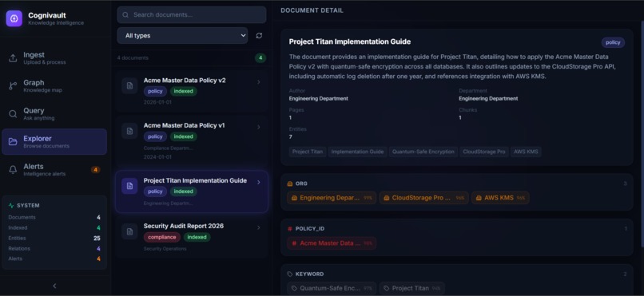
Task: Click the Cognivault brain logo icon
Action: click(14, 18)
